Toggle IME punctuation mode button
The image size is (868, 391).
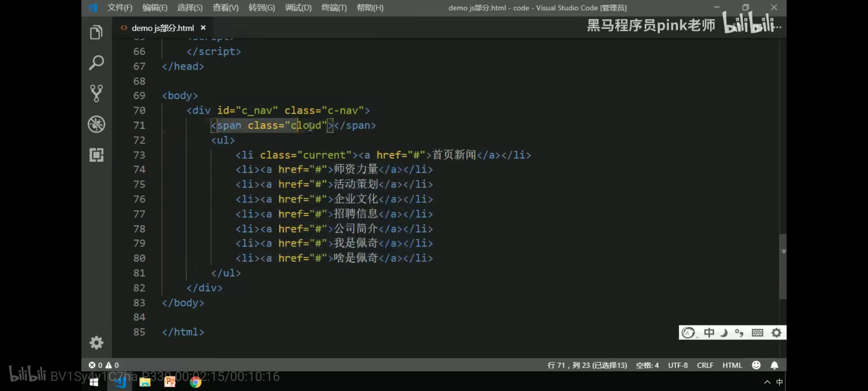[x=739, y=332]
